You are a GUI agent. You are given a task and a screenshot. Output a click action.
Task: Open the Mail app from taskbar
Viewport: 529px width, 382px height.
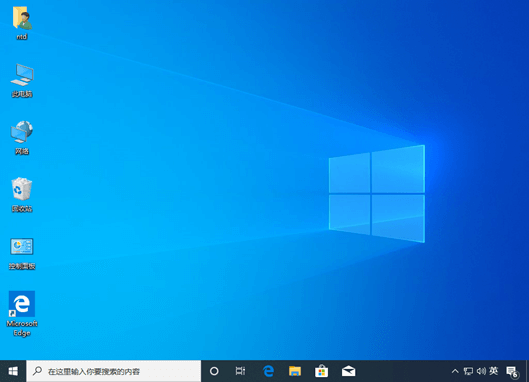(x=348, y=371)
